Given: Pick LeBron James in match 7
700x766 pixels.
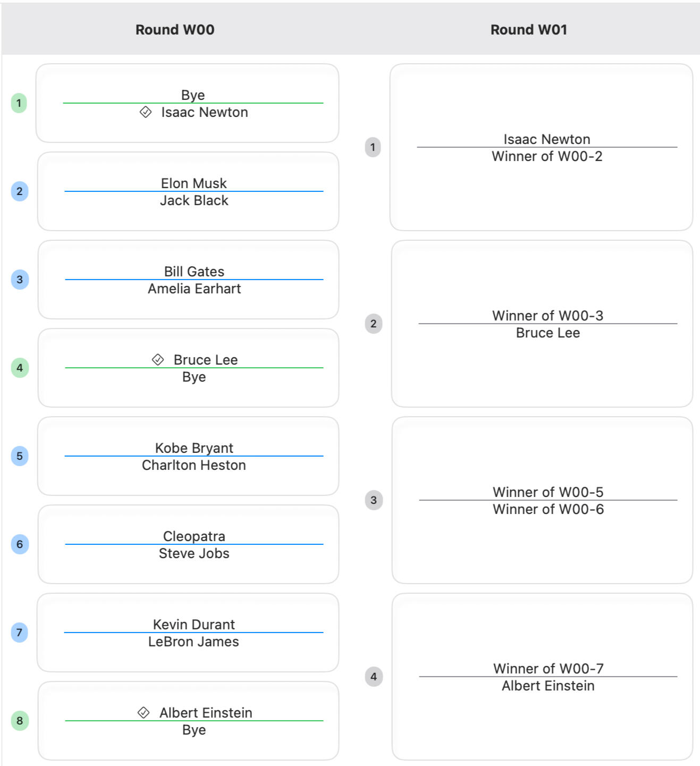Looking at the screenshot, I should pos(193,642).
